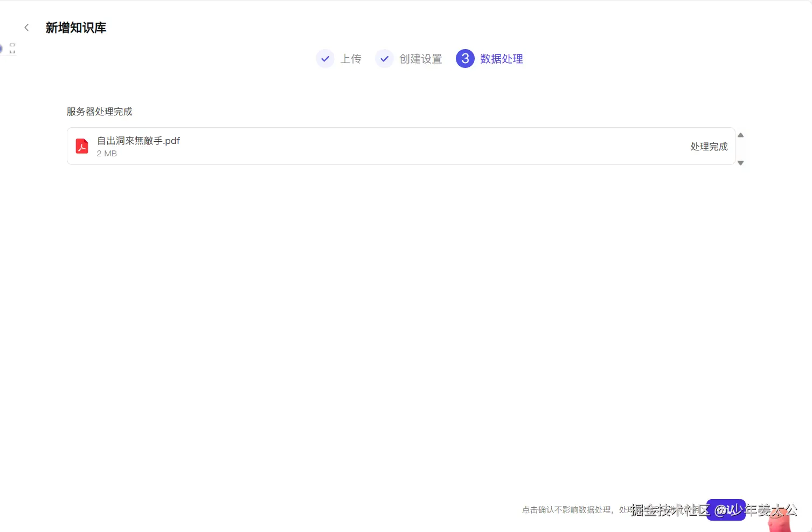Screen dimensions: 812x532
Task: Click the small collapsed sidebar icon on left edge
Action: click(11, 49)
